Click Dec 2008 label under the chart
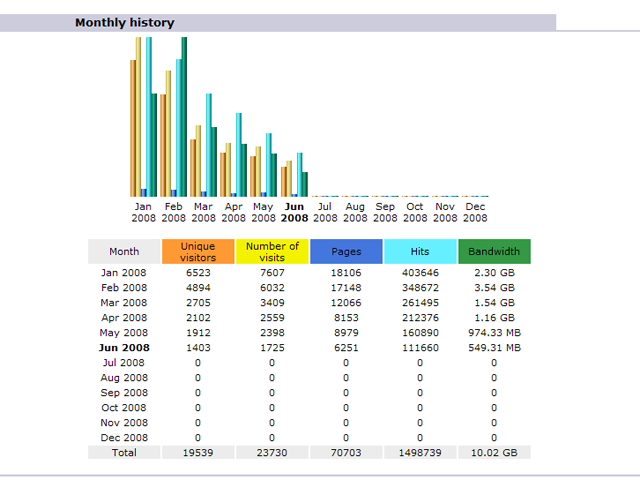Image resolution: width=640 pixels, height=480 pixels. click(x=475, y=212)
